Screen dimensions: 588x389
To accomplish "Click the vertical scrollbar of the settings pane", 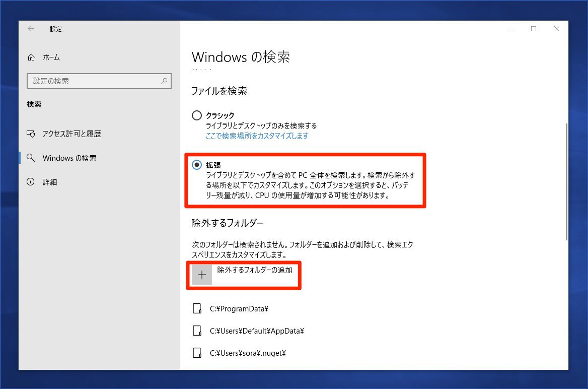I will 567,182.
